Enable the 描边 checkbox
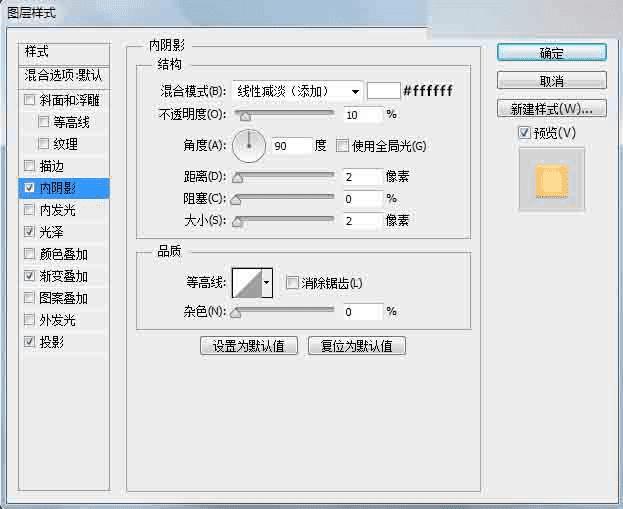 coord(29,165)
